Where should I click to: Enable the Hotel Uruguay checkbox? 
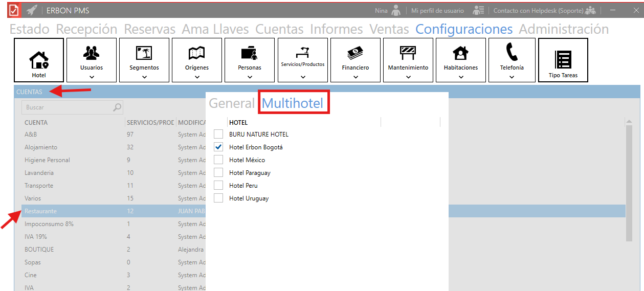tap(218, 198)
